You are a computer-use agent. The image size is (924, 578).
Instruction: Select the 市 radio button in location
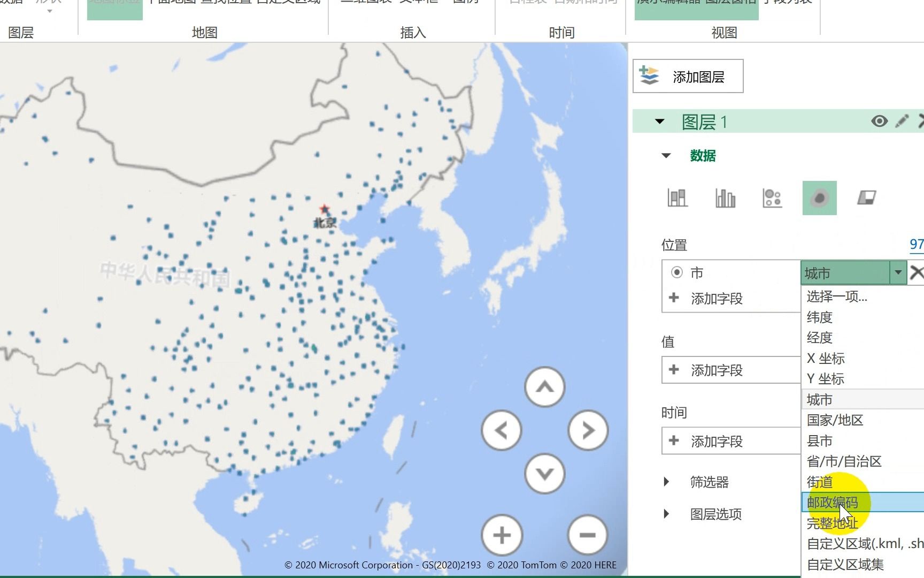676,272
